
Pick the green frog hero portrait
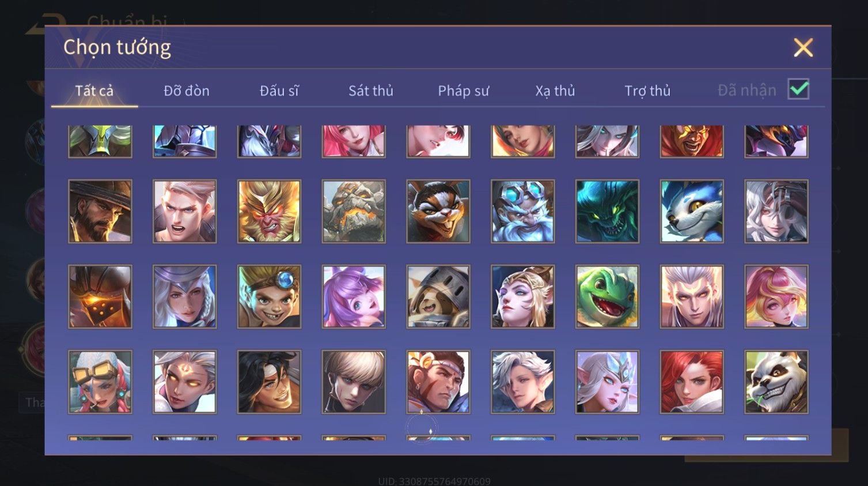click(x=607, y=296)
